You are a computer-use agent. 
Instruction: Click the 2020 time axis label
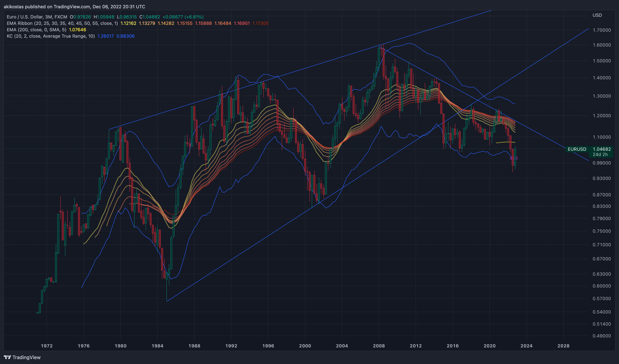(x=490, y=346)
